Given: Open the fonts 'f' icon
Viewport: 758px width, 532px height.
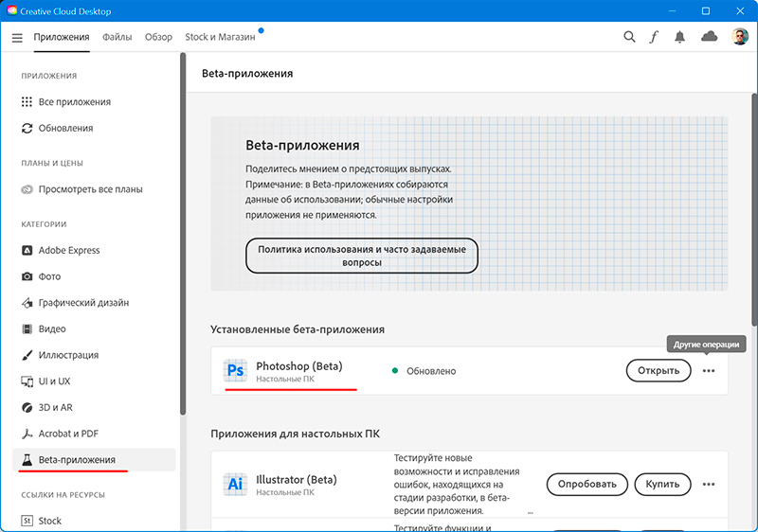Looking at the screenshot, I should click(x=654, y=37).
